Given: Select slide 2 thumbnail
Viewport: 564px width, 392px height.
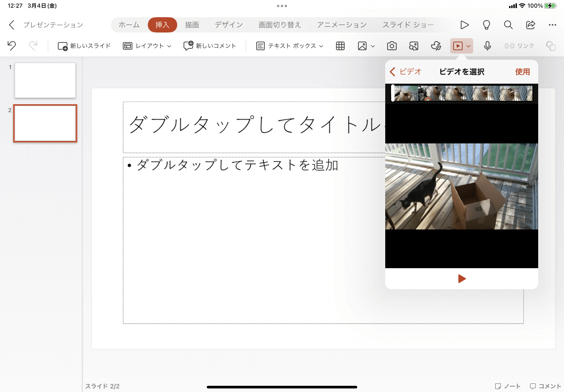Looking at the screenshot, I should click(45, 123).
